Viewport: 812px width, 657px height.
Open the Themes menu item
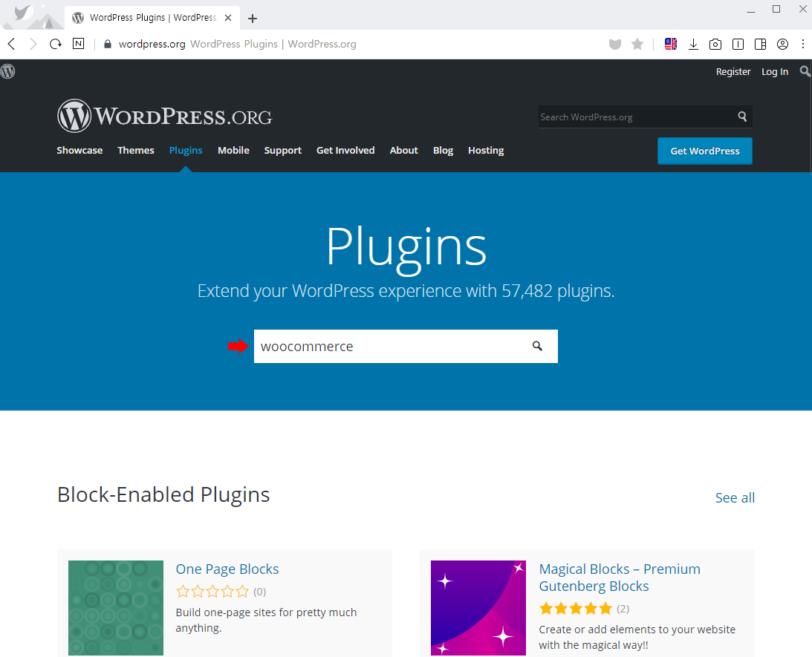136,151
